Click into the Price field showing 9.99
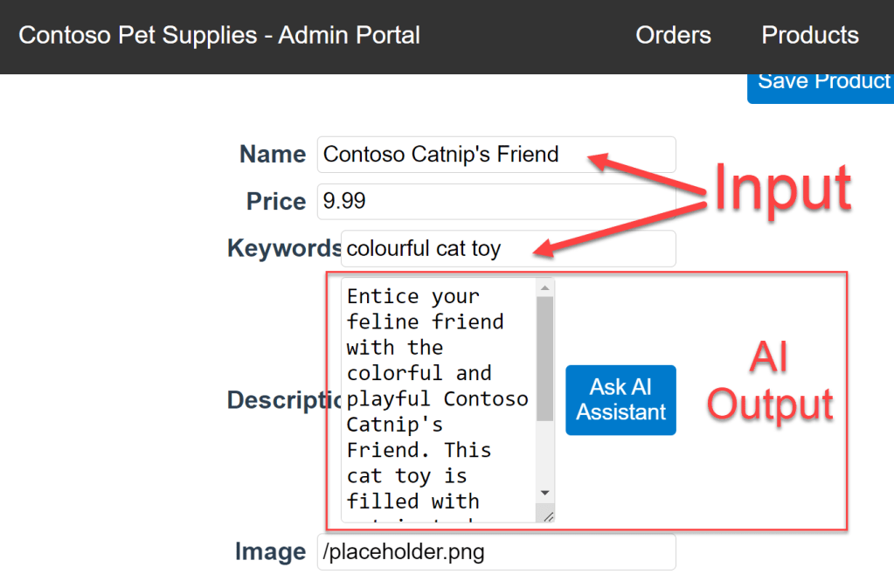 coord(496,202)
